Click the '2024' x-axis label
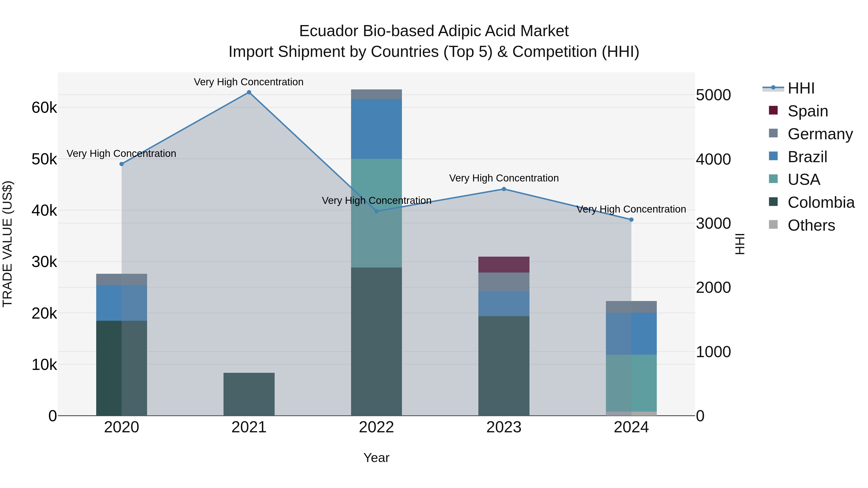The height and width of the screenshot is (488, 868). tap(631, 427)
